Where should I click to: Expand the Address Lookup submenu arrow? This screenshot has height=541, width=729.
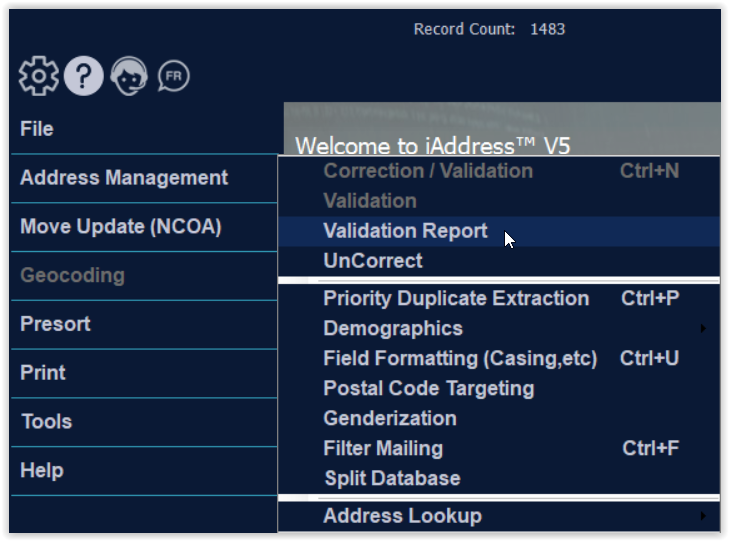(x=703, y=516)
